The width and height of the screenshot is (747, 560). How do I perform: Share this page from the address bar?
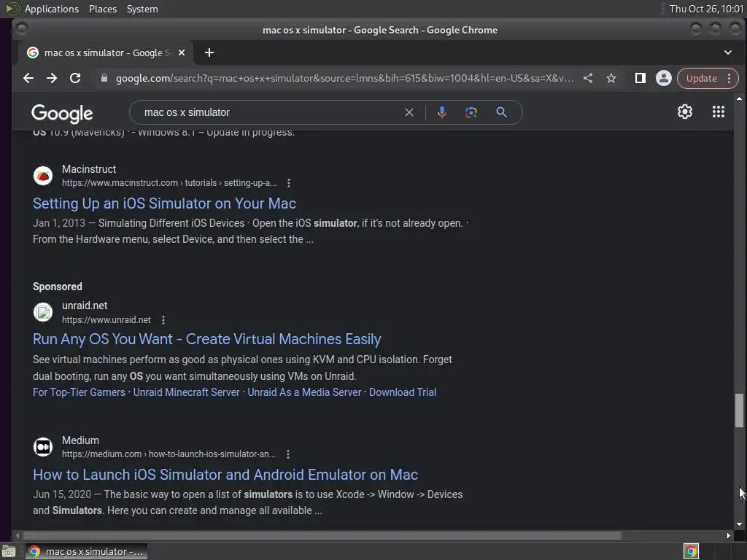pos(588,78)
